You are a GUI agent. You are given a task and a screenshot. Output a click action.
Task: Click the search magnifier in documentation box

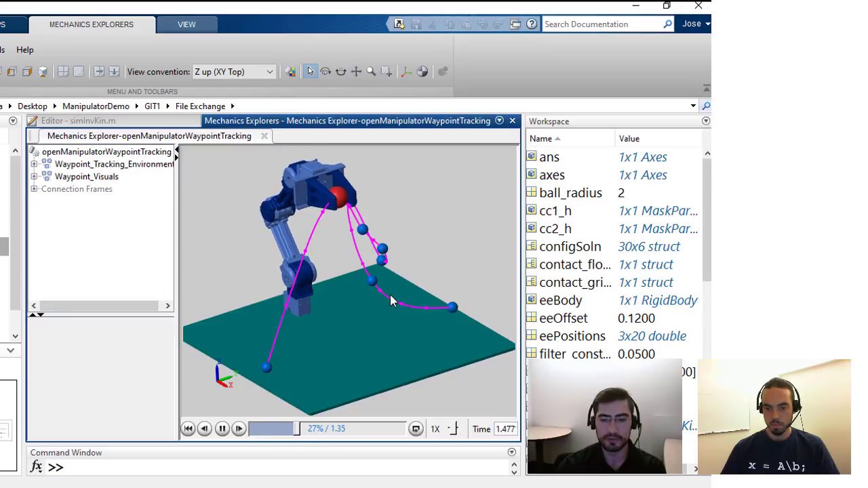click(x=667, y=24)
